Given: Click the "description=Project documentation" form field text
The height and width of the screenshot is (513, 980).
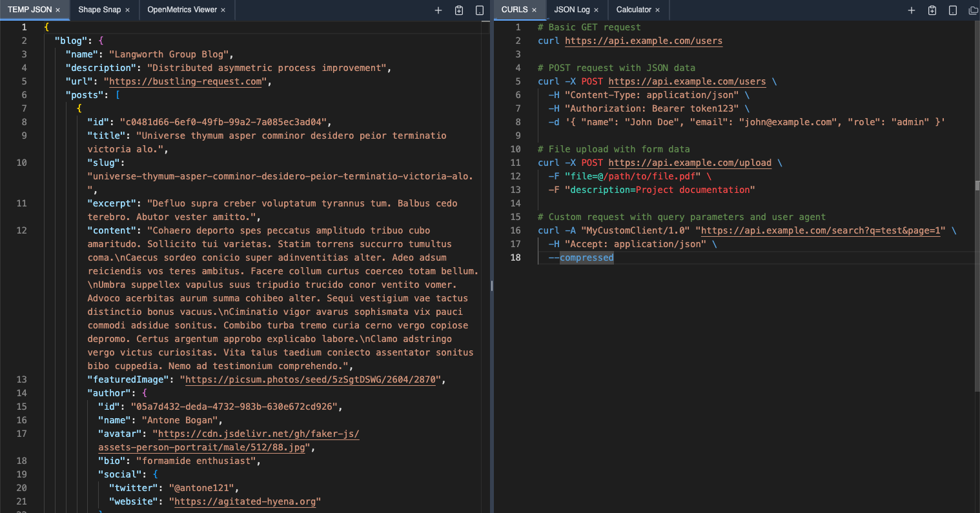Looking at the screenshot, I should [x=660, y=190].
